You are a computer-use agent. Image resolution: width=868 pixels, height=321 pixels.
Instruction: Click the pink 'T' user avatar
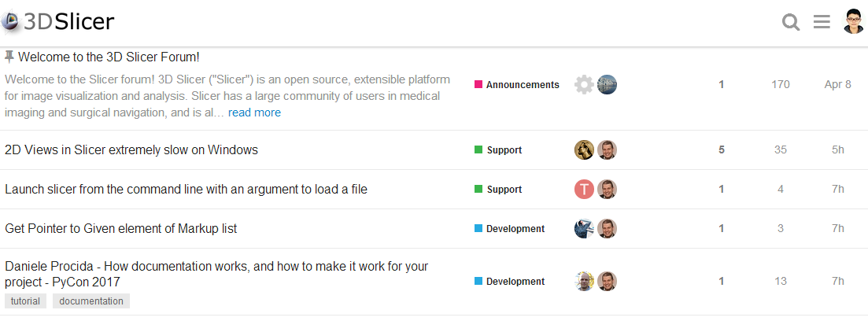(x=584, y=190)
